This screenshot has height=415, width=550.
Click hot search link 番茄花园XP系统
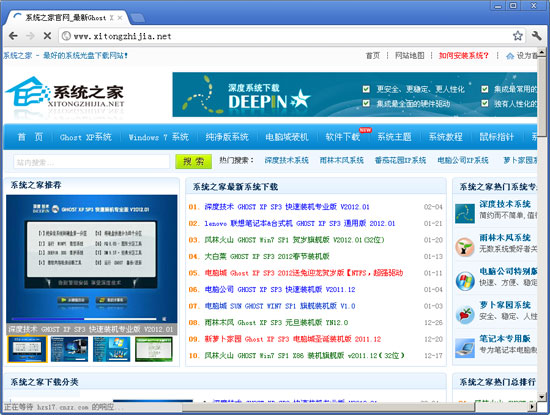400,161
